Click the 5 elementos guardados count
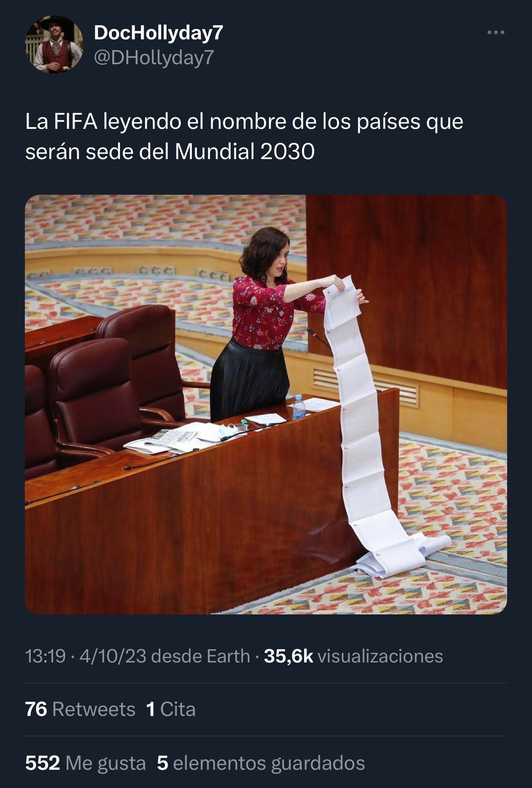532x788 pixels. pyautogui.click(x=261, y=763)
